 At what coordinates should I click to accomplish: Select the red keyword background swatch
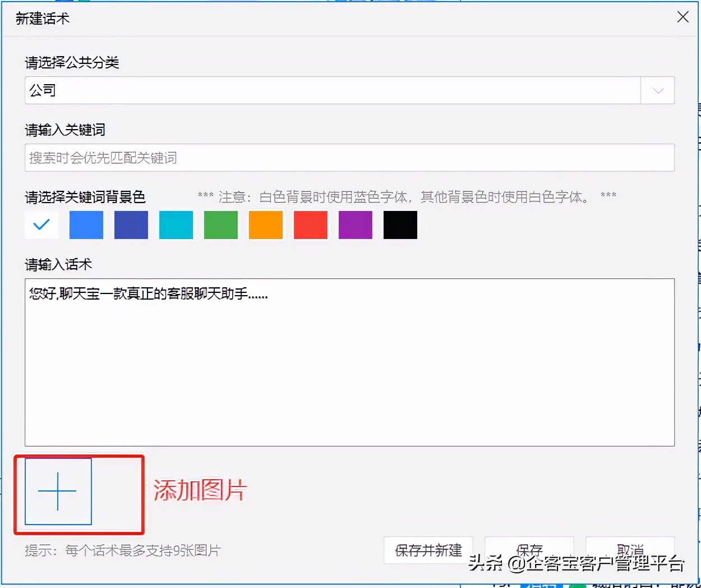[310, 224]
